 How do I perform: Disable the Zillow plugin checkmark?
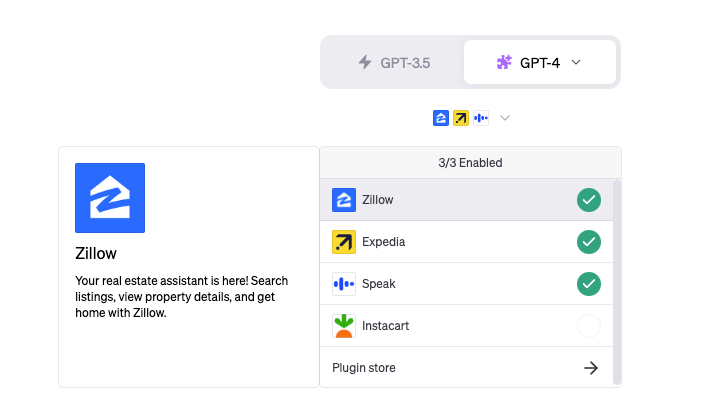(x=589, y=200)
